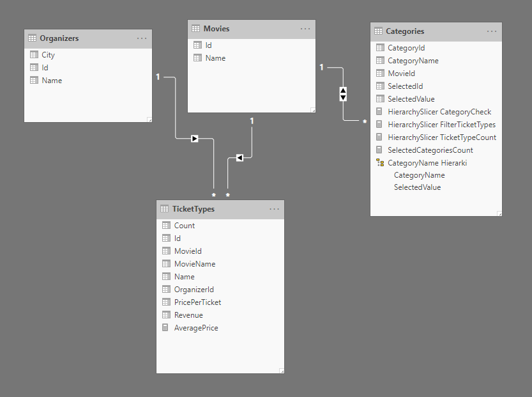Click the Movies table icon in header
Viewport: 532px width, 397px height.
pos(196,29)
